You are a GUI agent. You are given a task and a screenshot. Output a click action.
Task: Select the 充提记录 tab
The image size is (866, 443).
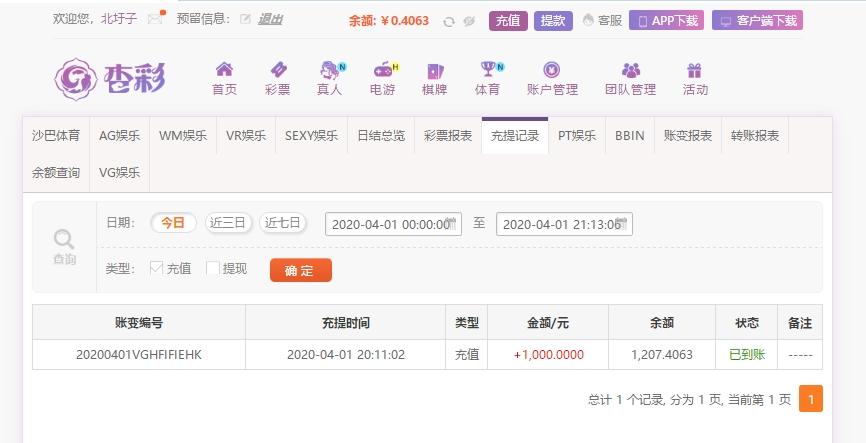point(515,136)
